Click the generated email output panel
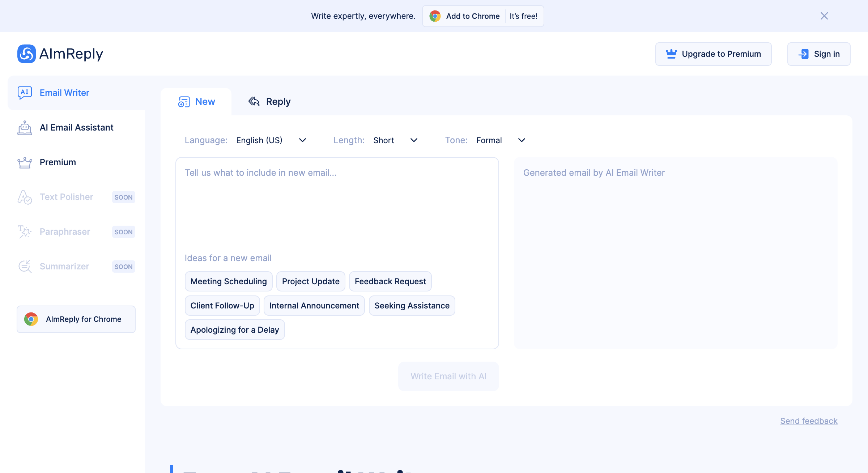The image size is (868, 473). (676, 253)
